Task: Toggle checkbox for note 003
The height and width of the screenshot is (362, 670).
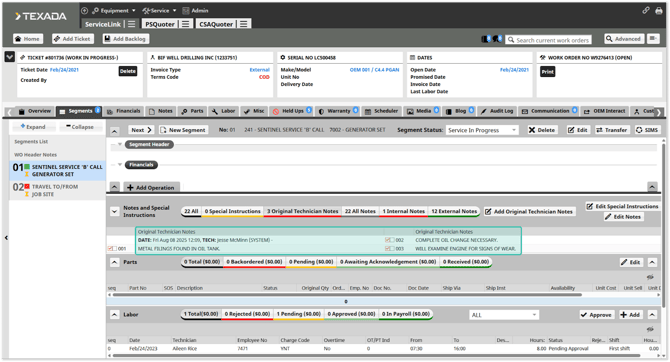Action: 389,249
